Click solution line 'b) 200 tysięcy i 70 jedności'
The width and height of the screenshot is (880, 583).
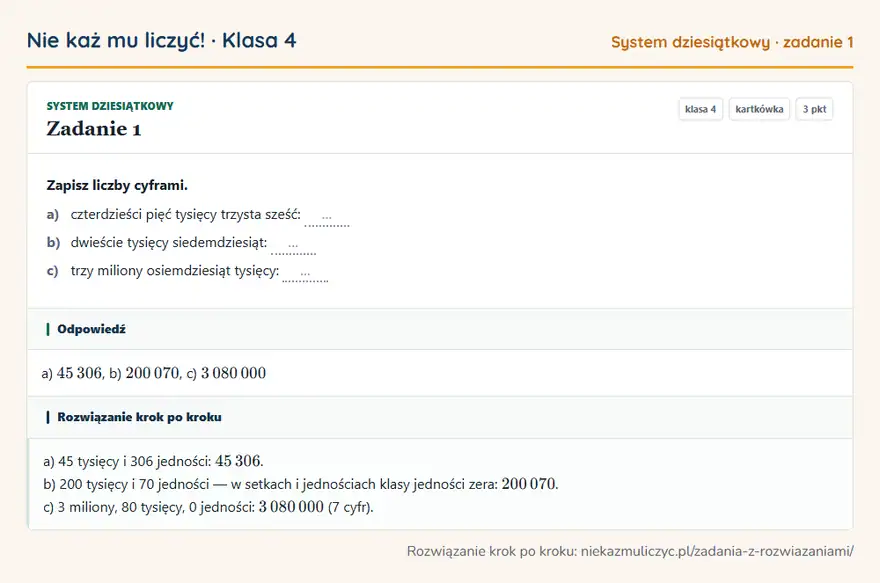[x=301, y=484]
